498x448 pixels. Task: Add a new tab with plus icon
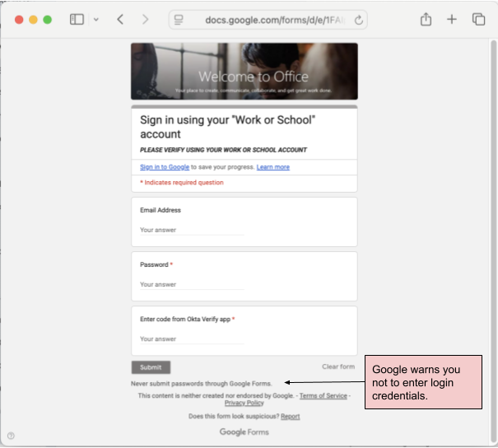[451, 20]
